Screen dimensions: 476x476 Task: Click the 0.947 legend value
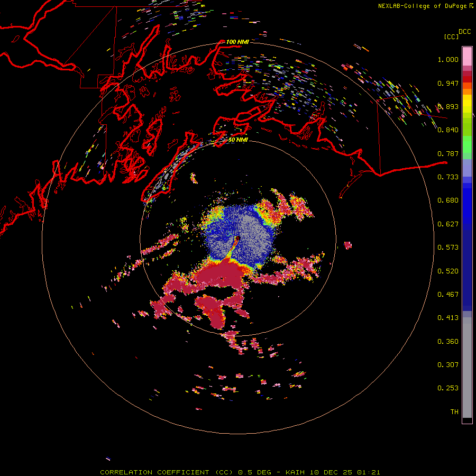pos(448,83)
